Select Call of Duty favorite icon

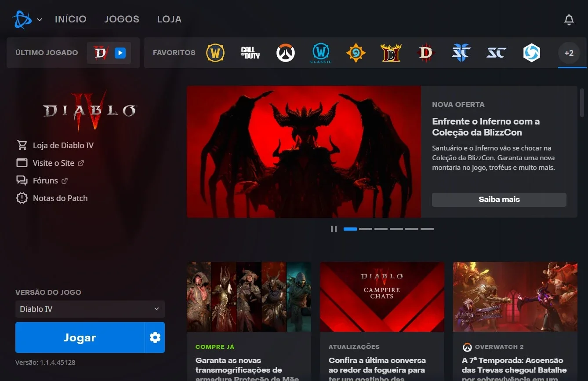250,53
